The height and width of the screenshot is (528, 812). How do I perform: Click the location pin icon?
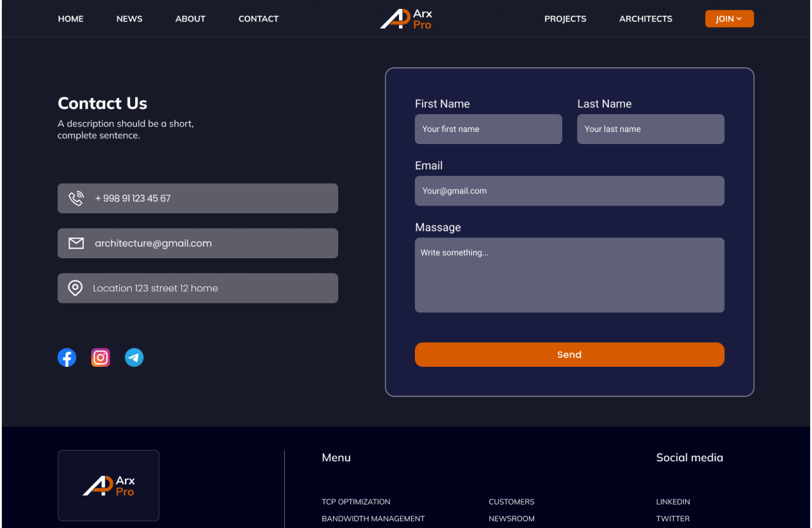click(75, 288)
